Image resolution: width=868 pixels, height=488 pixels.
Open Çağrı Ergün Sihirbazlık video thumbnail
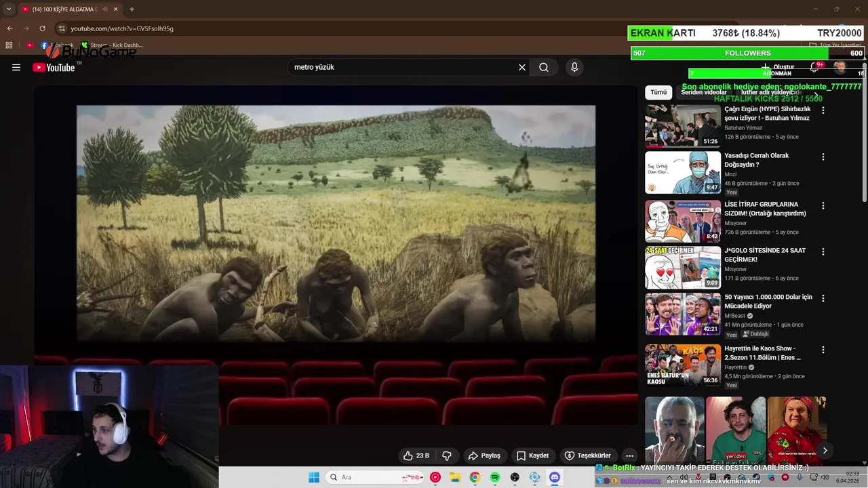coord(683,126)
